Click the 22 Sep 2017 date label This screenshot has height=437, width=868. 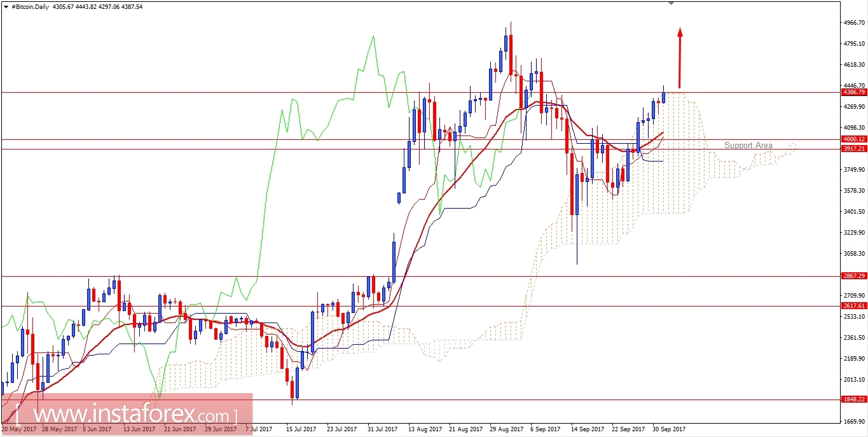tap(628, 429)
